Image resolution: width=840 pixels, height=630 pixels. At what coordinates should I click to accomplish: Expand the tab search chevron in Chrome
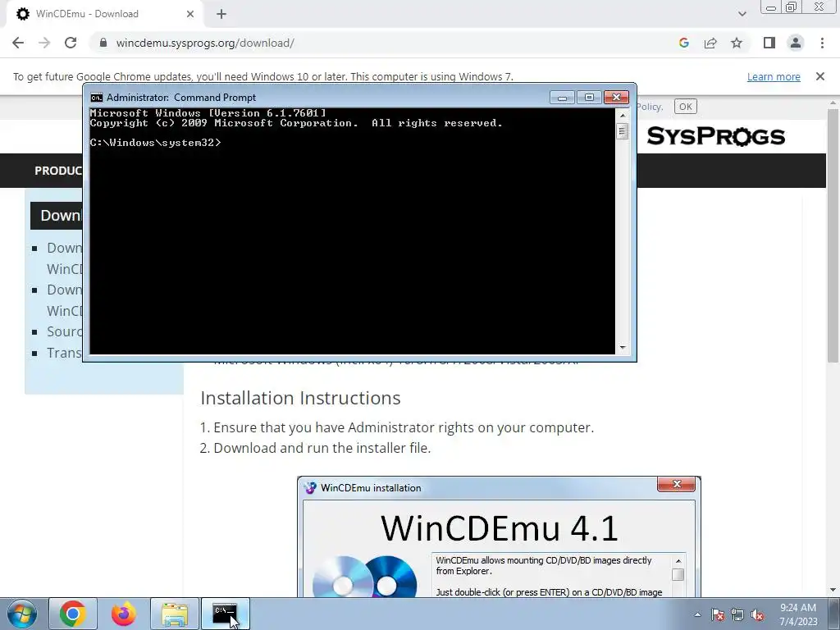(x=742, y=14)
